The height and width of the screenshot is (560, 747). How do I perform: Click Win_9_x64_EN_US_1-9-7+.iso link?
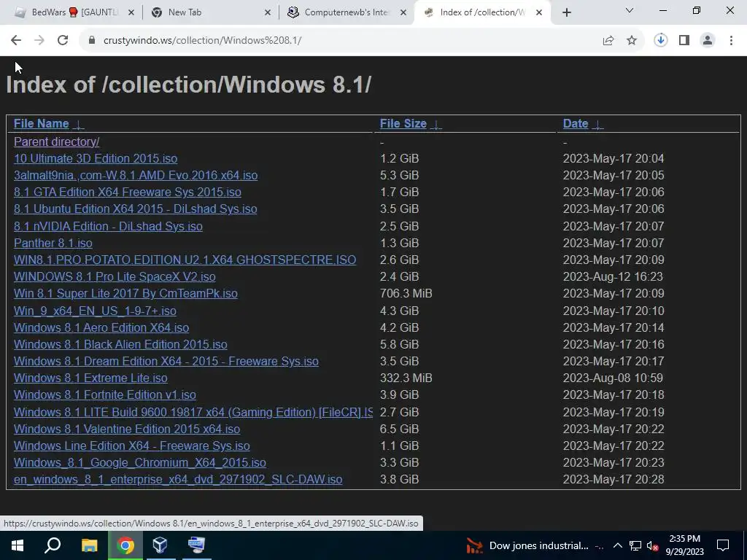point(95,311)
